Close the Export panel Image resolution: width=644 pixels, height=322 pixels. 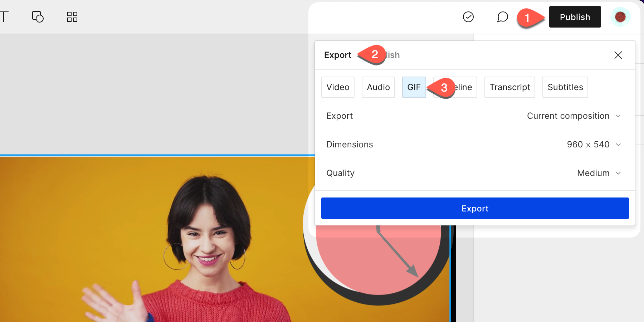tap(618, 55)
